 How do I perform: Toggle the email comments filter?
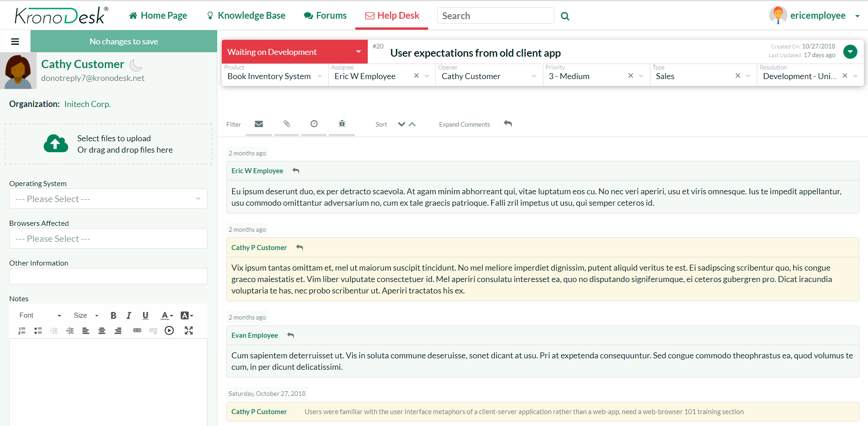259,124
